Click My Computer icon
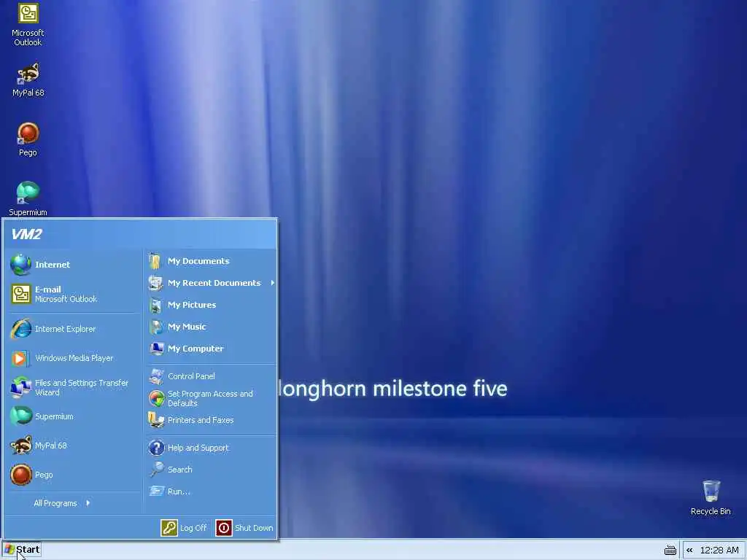The height and width of the screenshot is (560, 747). (x=156, y=349)
